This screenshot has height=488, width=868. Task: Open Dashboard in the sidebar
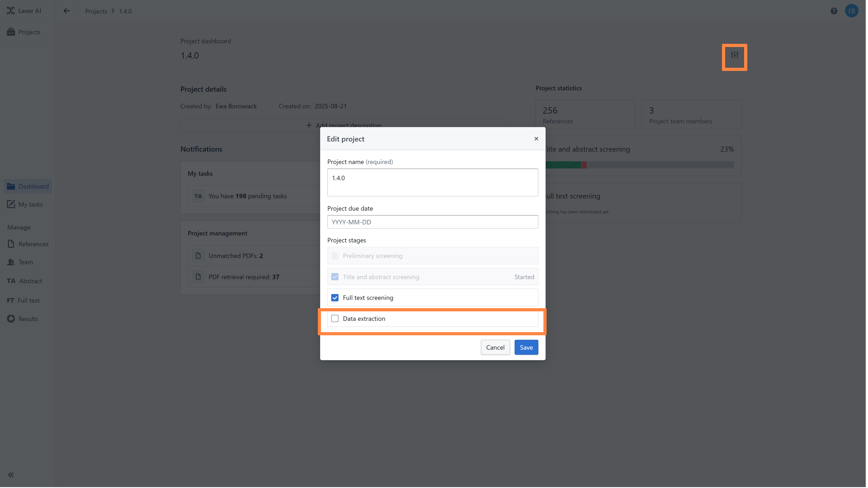(28, 187)
